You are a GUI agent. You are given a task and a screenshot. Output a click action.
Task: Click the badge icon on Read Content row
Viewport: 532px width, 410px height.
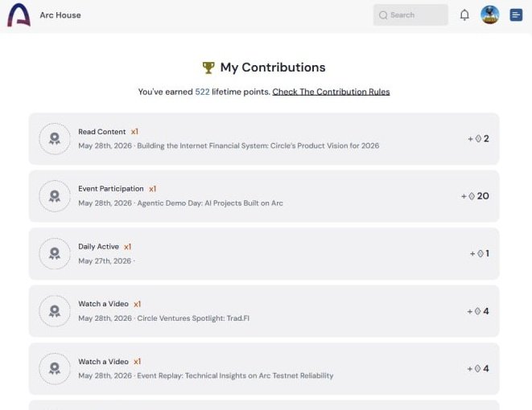pyautogui.click(x=55, y=139)
